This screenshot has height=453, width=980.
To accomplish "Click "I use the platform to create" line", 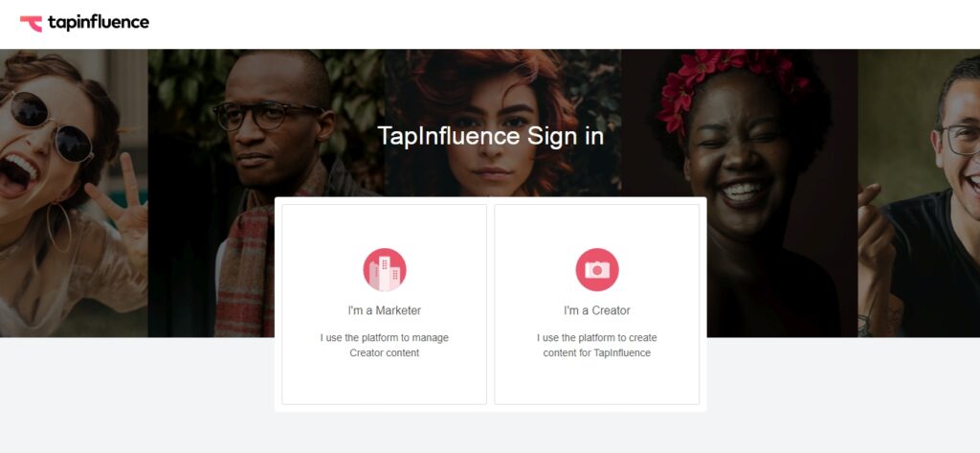I will point(597,338).
